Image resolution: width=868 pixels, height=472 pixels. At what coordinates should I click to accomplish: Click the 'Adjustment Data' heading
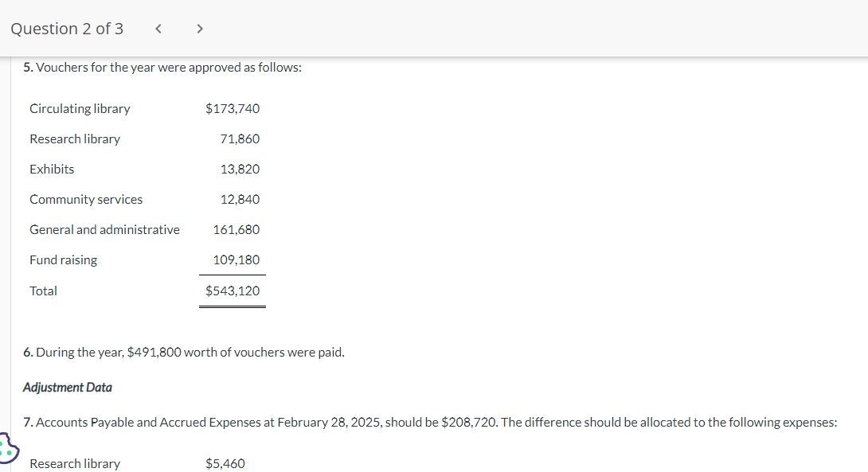pos(68,388)
